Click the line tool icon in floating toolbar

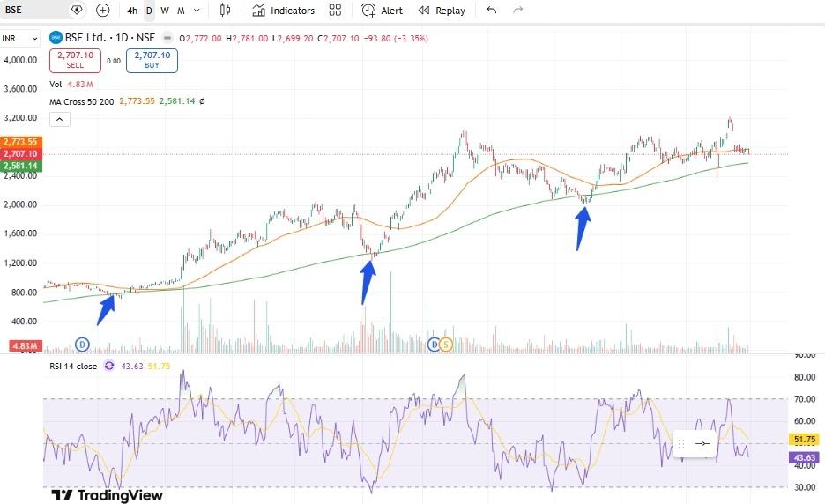(x=703, y=443)
